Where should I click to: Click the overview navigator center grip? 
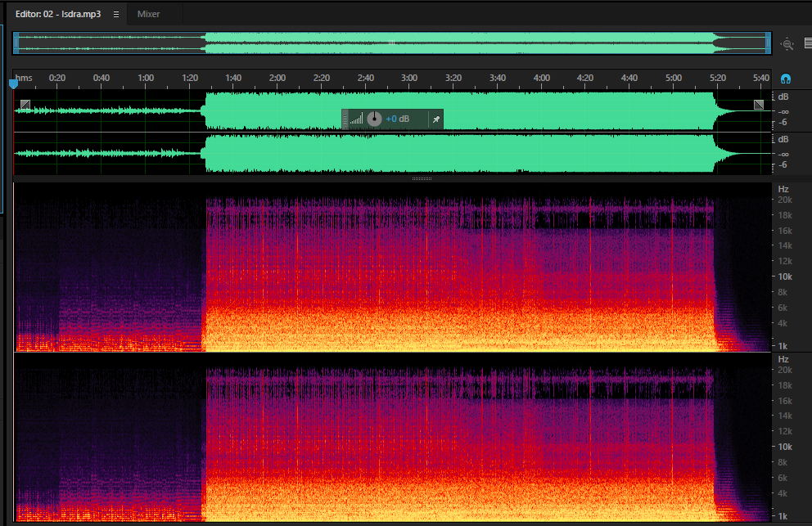392,43
